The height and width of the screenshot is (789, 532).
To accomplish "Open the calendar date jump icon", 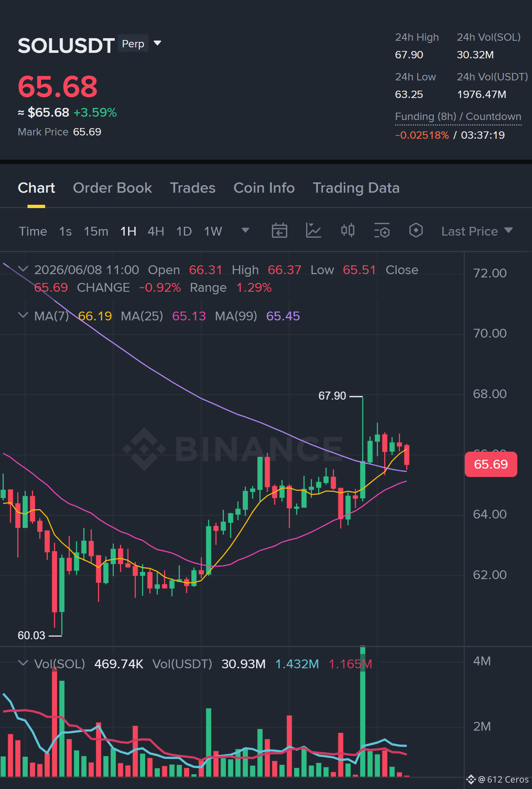I will (279, 231).
